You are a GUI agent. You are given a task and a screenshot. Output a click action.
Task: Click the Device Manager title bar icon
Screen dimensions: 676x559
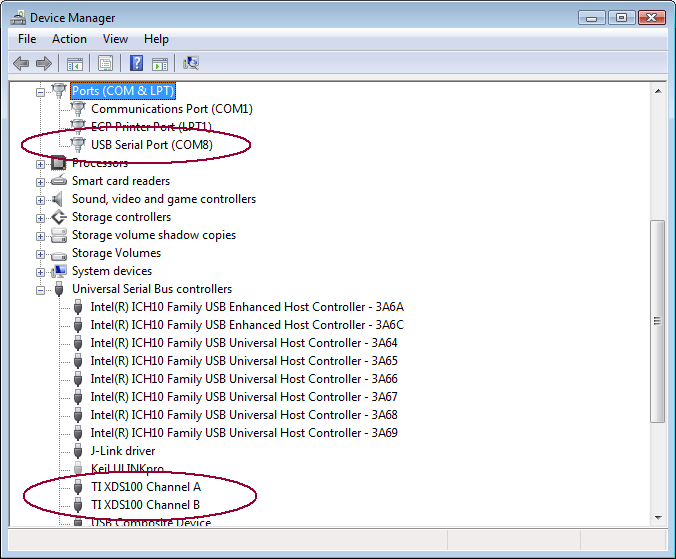point(18,18)
